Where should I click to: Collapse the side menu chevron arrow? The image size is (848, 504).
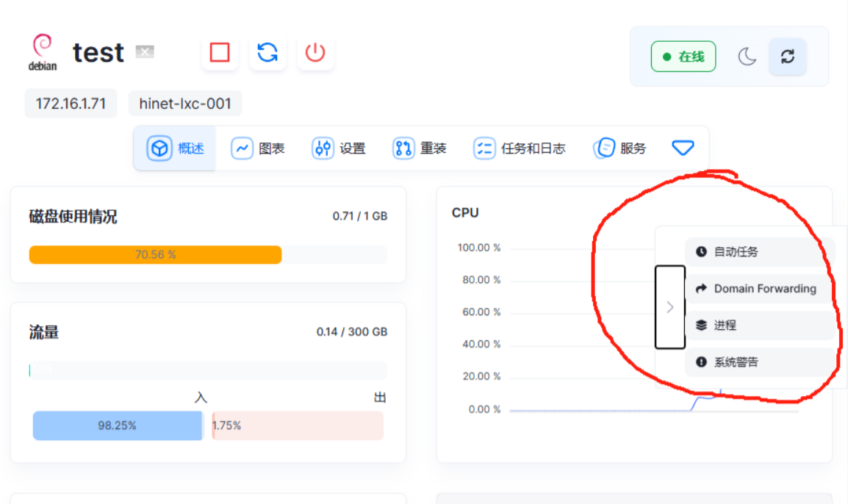tap(669, 307)
